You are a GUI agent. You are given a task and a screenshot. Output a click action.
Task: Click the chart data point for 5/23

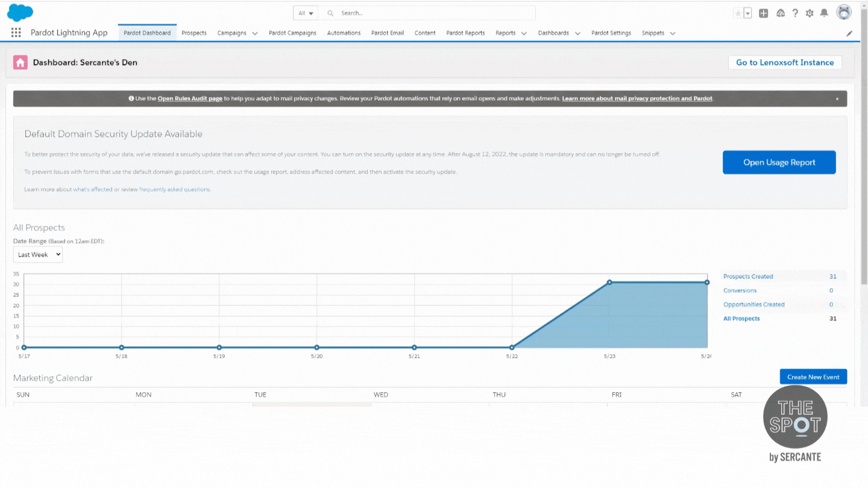[609, 282]
